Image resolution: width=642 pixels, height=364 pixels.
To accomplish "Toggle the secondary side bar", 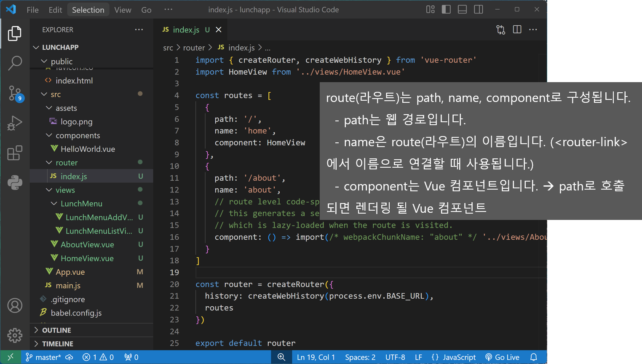I will coord(479,9).
